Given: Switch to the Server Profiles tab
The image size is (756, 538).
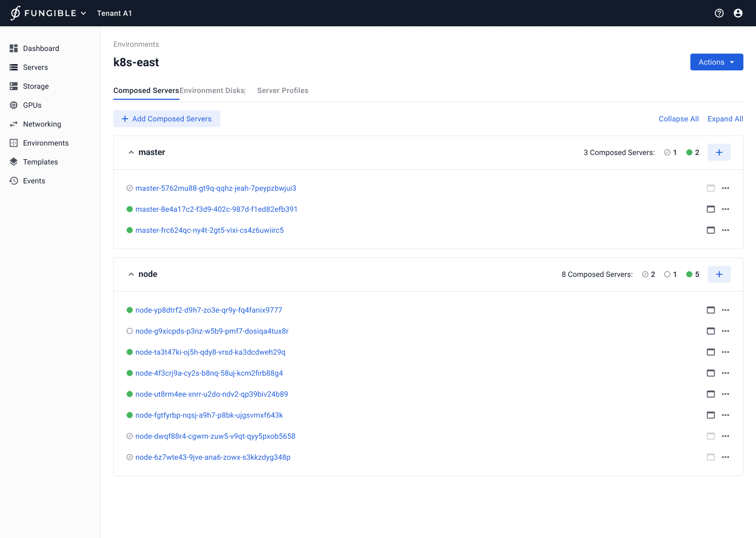Looking at the screenshot, I should 282,90.
